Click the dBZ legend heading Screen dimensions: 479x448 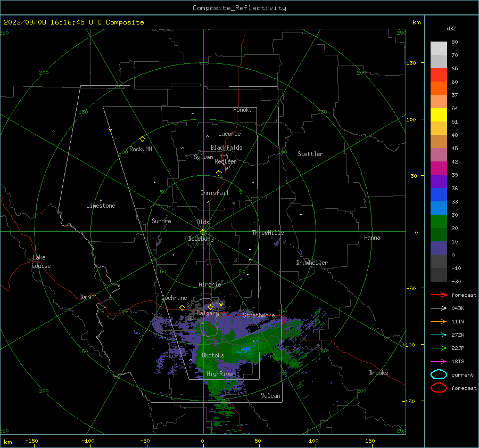click(451, 29)
